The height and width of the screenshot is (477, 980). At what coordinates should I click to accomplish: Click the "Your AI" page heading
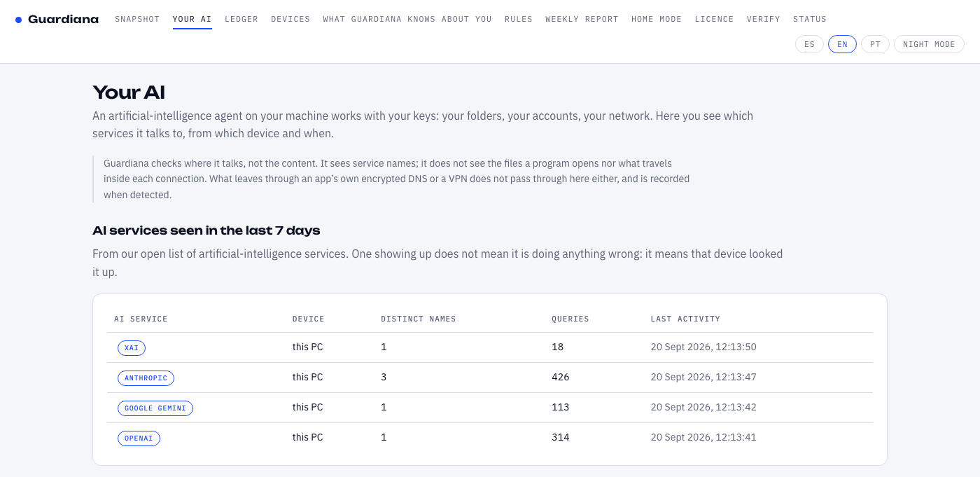point(129,92)
